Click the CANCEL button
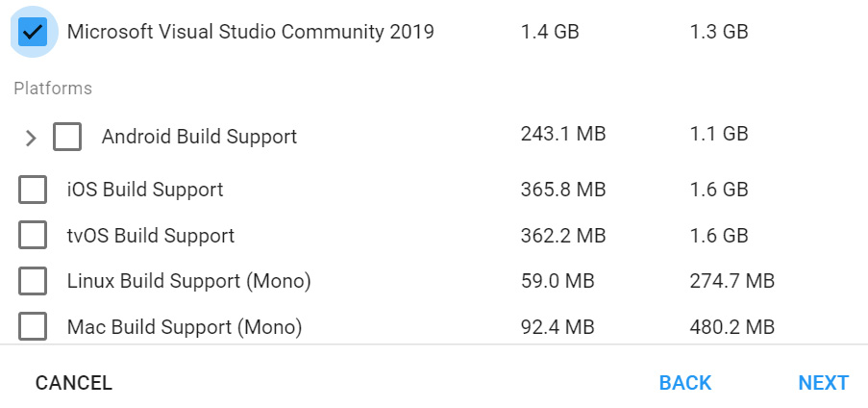Image resolution: width=868 pixels, height=408 pixels. click(74, 383)
